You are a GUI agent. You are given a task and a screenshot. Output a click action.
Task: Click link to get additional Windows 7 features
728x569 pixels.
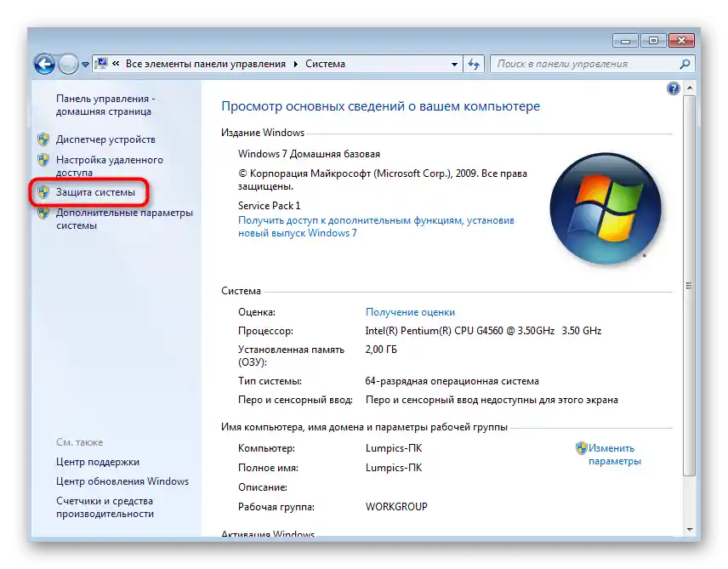(x=376, y=227)
